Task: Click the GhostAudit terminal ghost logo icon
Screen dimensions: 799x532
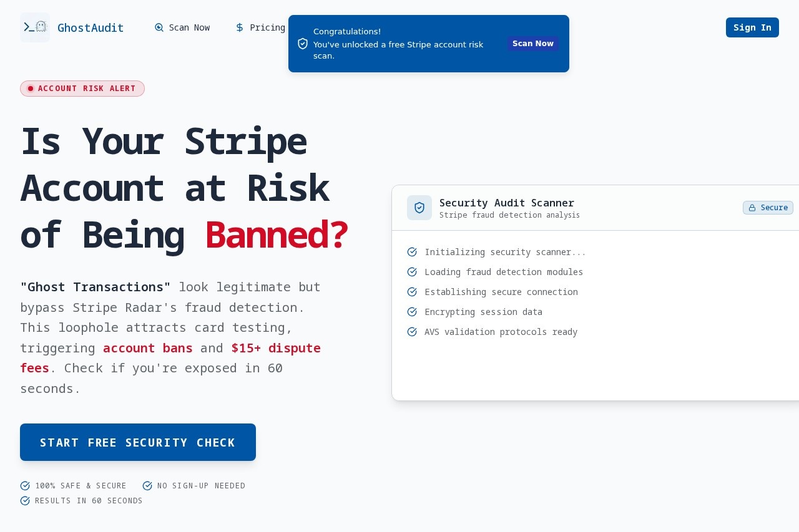Action: [35, 27]
